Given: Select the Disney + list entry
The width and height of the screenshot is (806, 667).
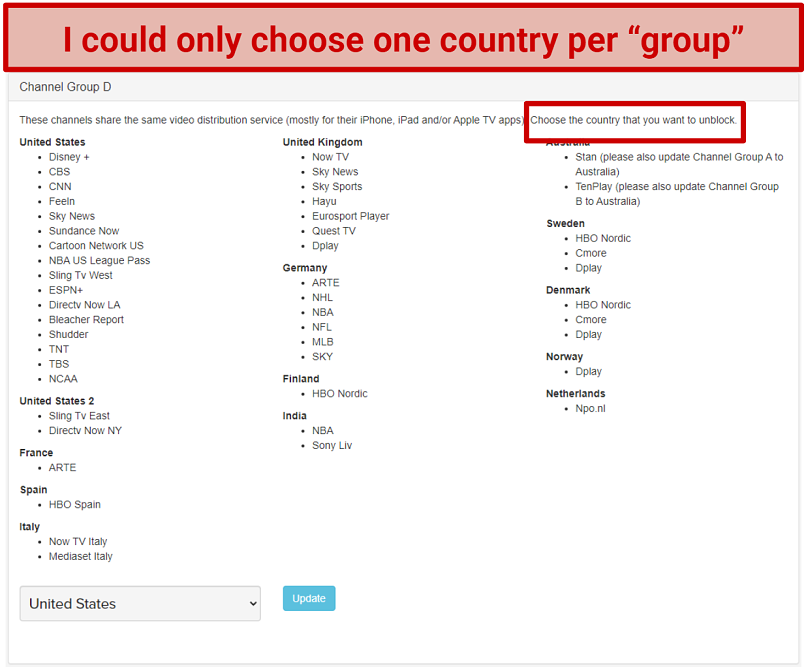Looking at the screenshot, I should tap(69, 157).
